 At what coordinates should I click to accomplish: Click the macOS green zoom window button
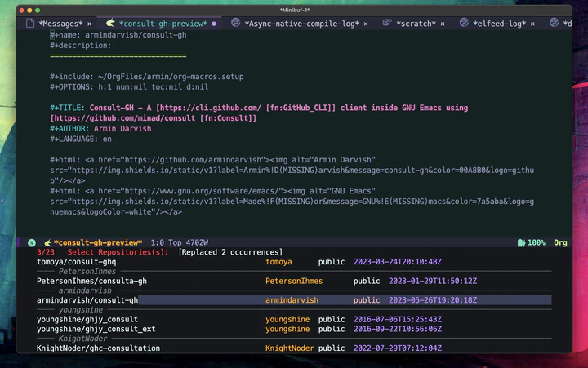pos(38,11)
